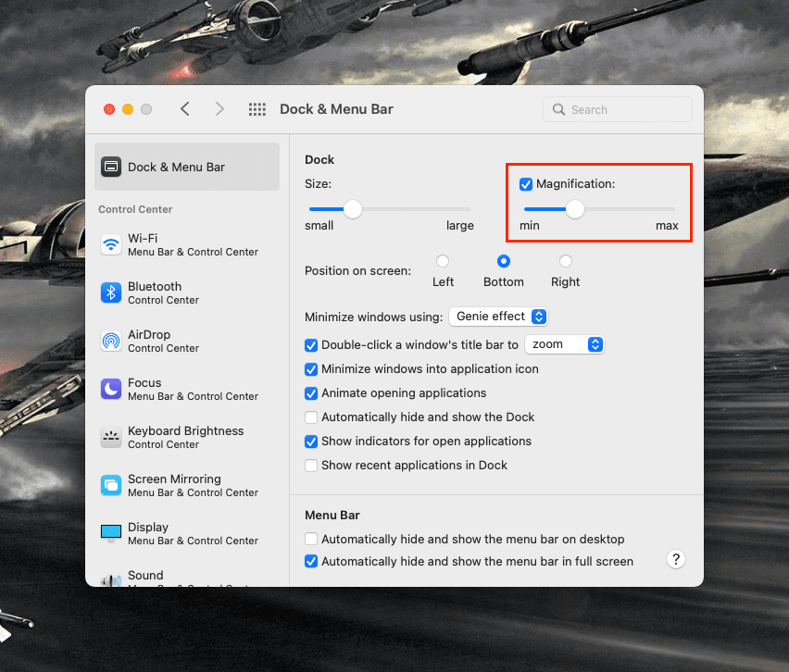Select Dock & Menu Bar sidebar item
Screen dimensions: 789x672
187,167
